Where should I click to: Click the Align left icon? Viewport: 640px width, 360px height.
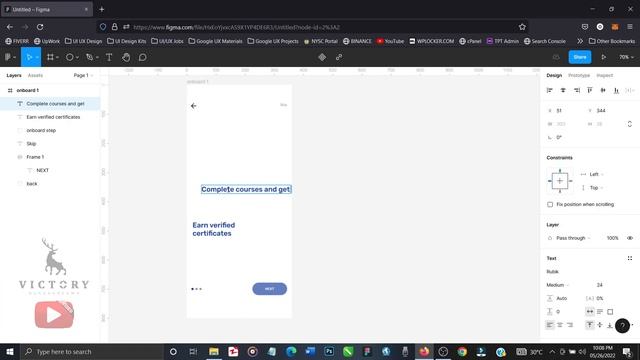[x=549, y=90]
